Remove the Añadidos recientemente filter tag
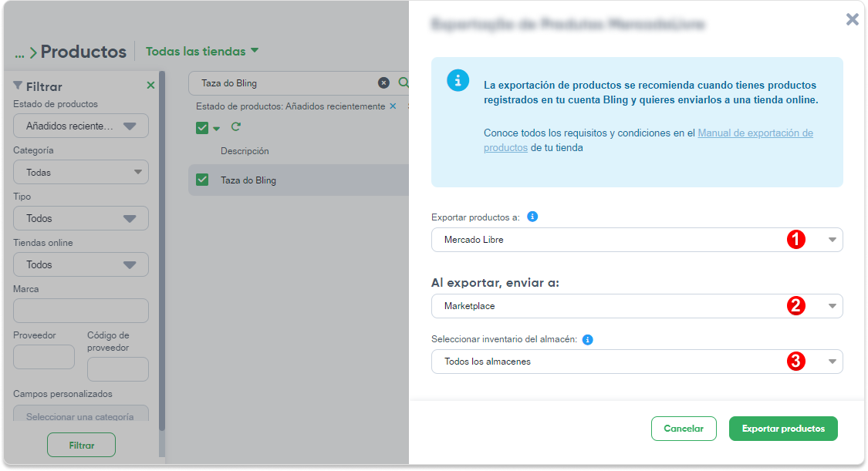The height and width of the screenshot is (471, 868). (x=393, y=106)
